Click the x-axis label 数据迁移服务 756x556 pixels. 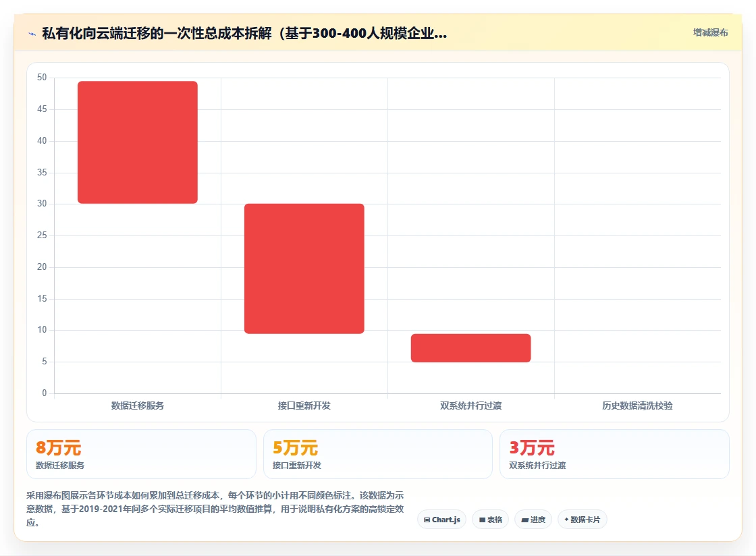(x=138, y=406)
